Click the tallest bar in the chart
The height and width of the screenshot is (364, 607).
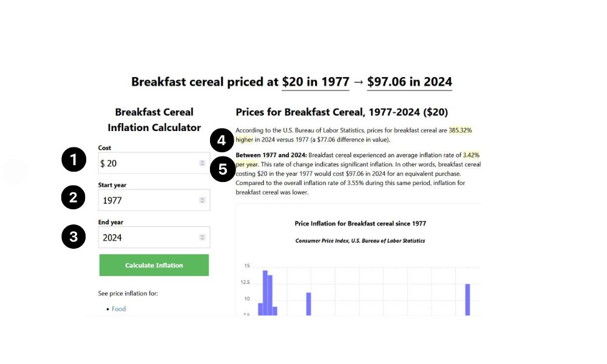coord(265,292)
